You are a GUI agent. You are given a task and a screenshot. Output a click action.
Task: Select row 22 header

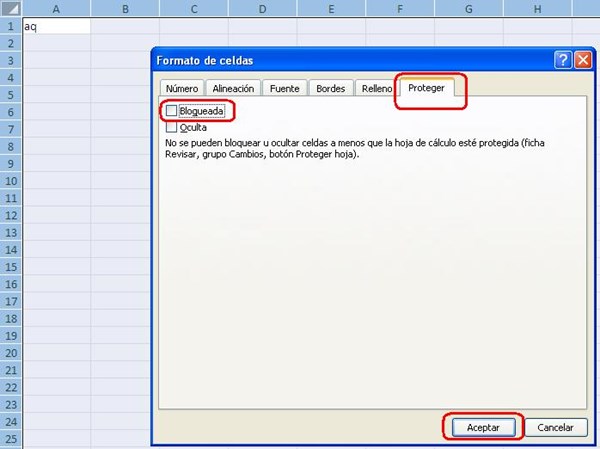pos(11,387)
